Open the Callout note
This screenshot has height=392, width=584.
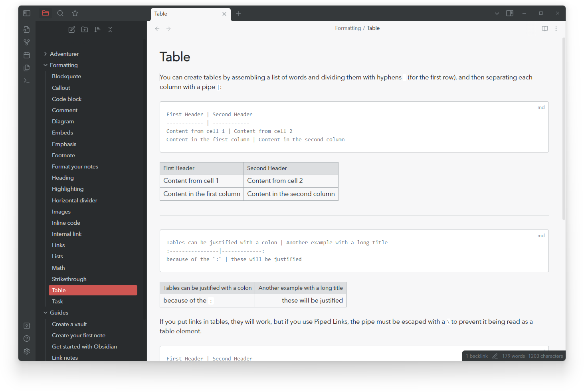(x=61, y=88)
